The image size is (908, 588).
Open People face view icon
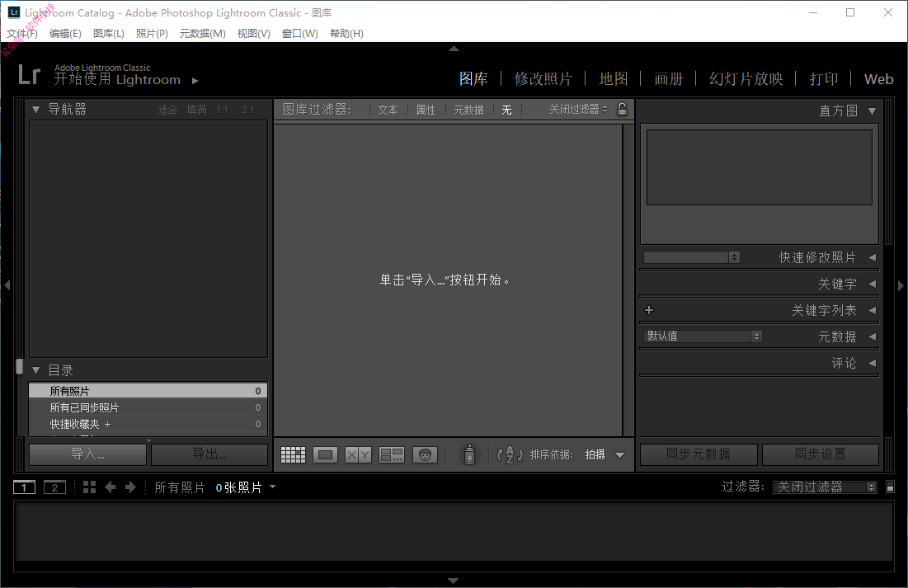coord(425,454)
